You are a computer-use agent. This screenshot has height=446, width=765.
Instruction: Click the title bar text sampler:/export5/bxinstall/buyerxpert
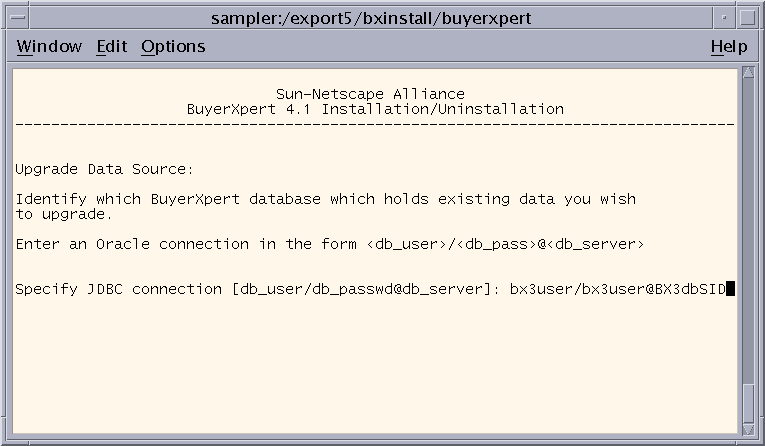(371, 19)
